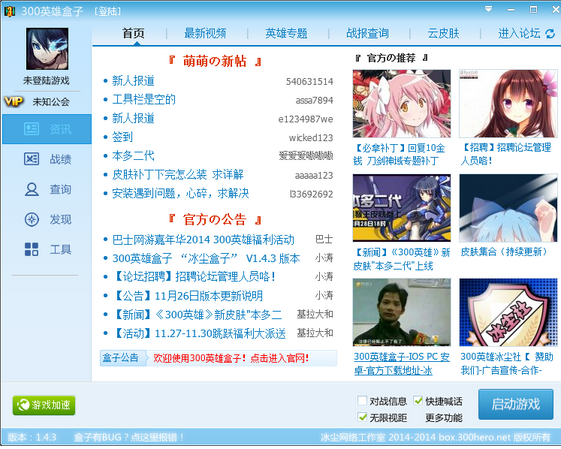Open the 工具栏是空的 post
The width and height of the screenshot is (561, 449).
[144, 99]
